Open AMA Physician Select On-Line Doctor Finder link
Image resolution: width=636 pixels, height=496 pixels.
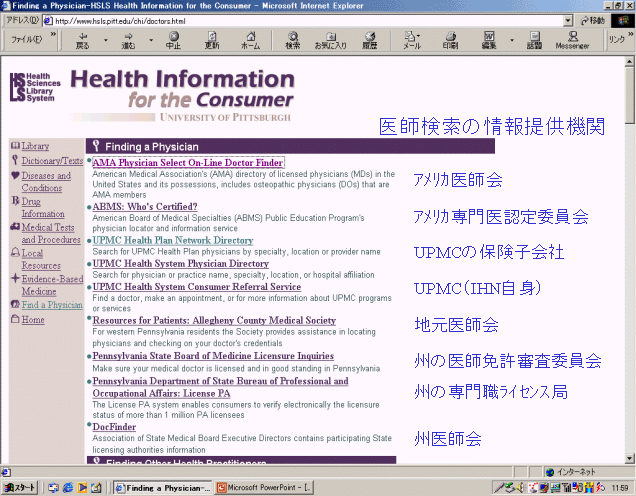point(188,163)
